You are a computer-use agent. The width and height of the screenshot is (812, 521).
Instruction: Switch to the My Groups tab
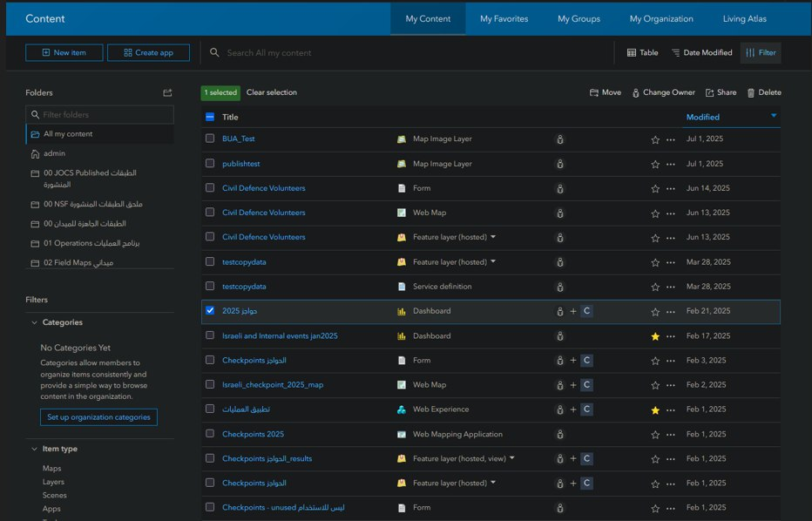pyautogui.click(x=579, y=18)
